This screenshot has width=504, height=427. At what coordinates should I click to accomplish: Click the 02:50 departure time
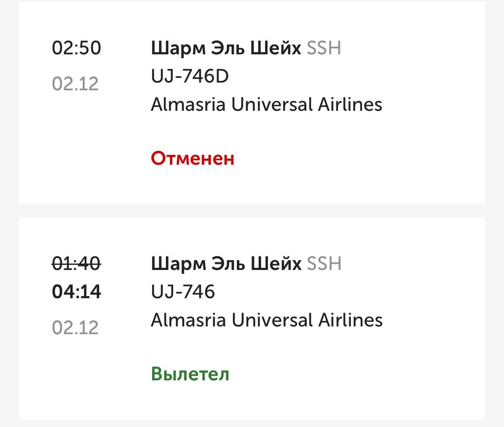77,47
